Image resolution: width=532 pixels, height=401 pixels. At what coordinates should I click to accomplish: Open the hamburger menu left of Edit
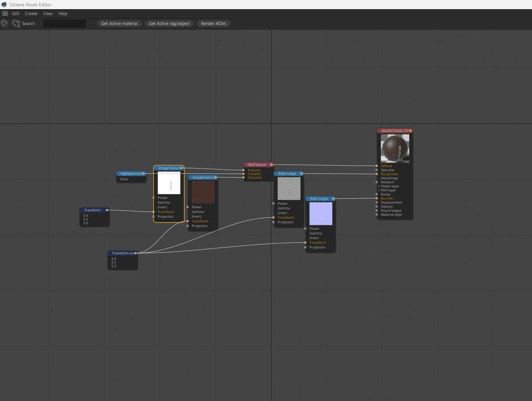coord(5,14)
